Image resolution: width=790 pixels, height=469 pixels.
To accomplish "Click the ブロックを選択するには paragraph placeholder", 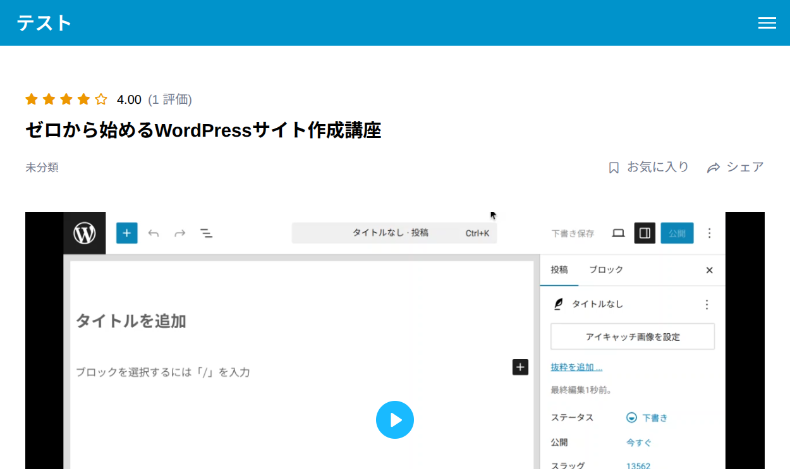I will pyautogui.click(x=163, y=372).
